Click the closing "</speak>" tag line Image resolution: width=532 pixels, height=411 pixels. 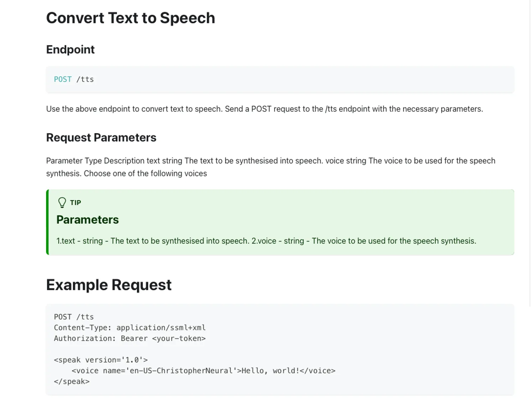coord(72,382)
